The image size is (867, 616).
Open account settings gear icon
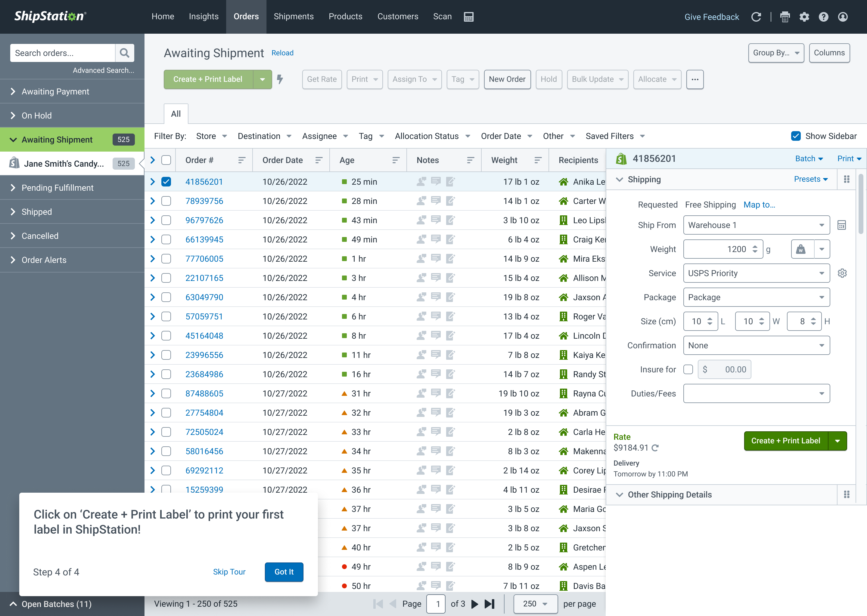[804, 17]
